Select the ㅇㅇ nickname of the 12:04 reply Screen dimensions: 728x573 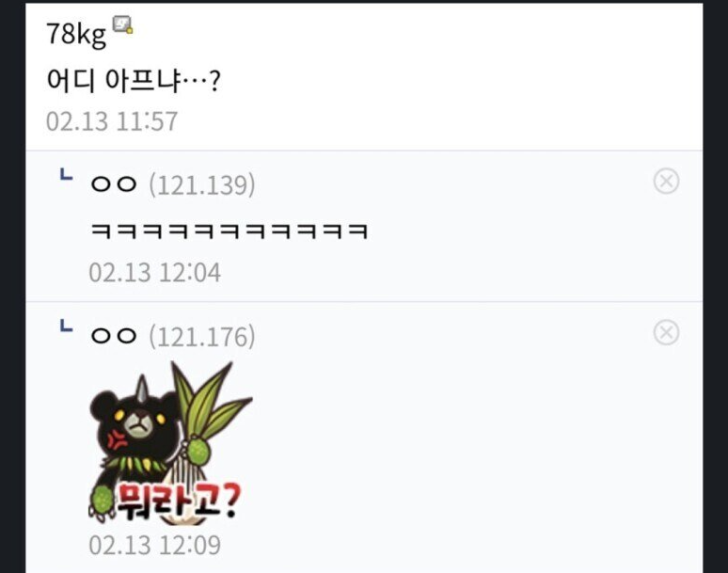coord(114,184)
